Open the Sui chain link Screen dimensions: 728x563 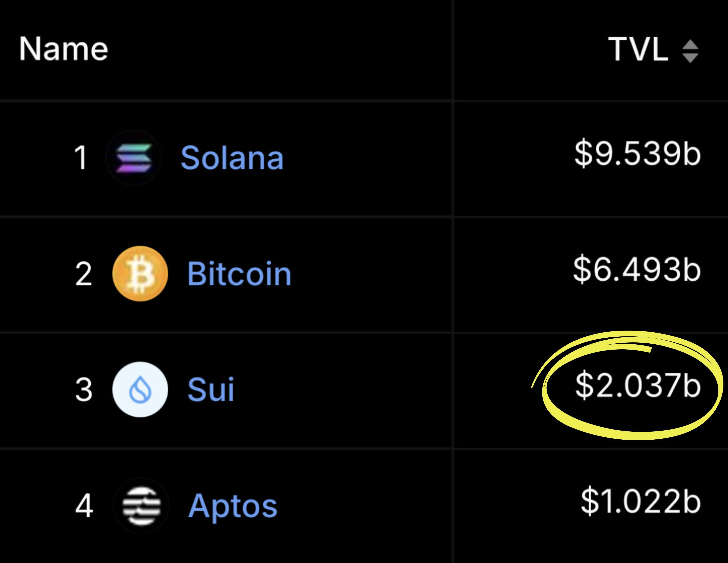211,389
